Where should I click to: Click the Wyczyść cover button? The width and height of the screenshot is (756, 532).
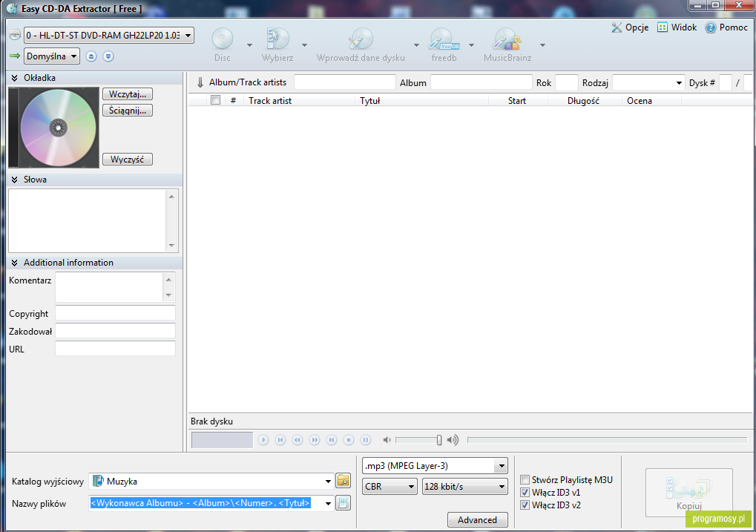pyautogui.click(x=128, y=160)
